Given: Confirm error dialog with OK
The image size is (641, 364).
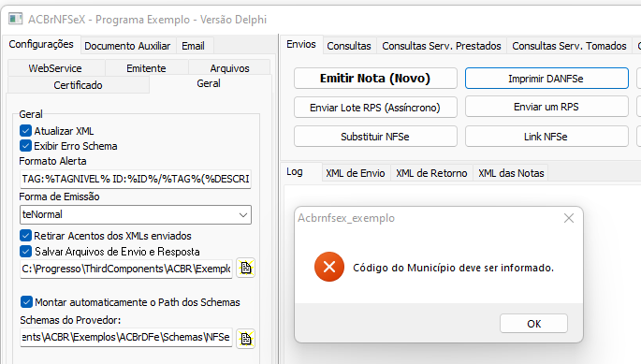Looking at the screenshot, I should point(533,324).
